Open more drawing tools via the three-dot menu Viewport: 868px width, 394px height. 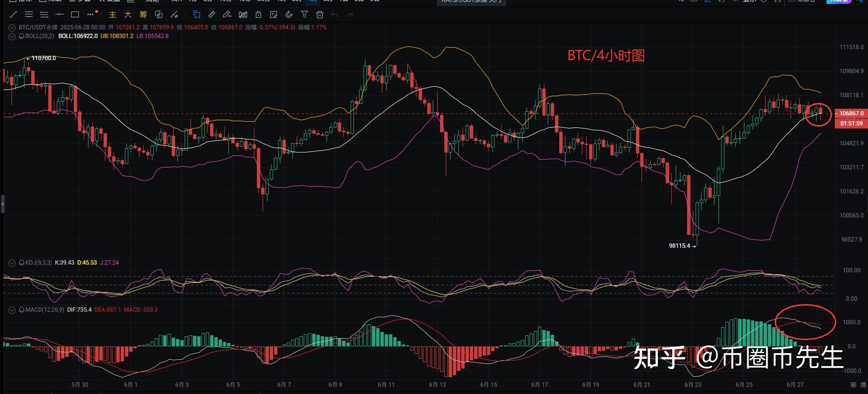tap(90, 14)
